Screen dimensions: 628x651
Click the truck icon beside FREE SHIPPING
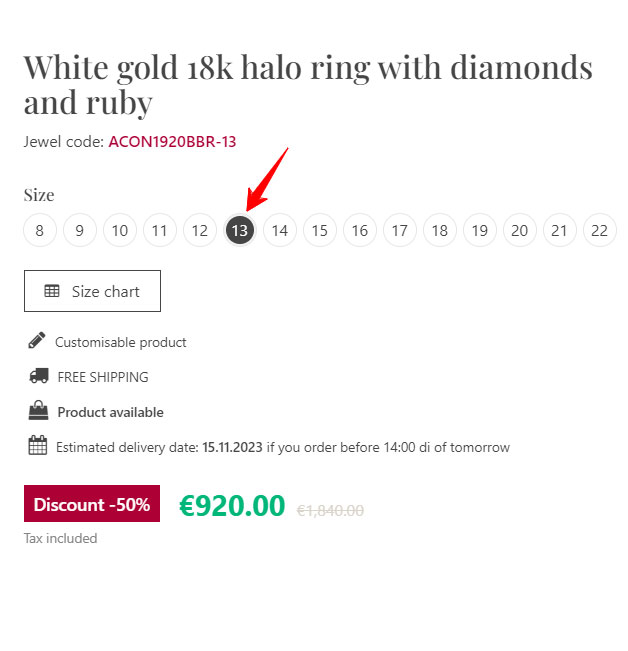(x=39, y=376)
